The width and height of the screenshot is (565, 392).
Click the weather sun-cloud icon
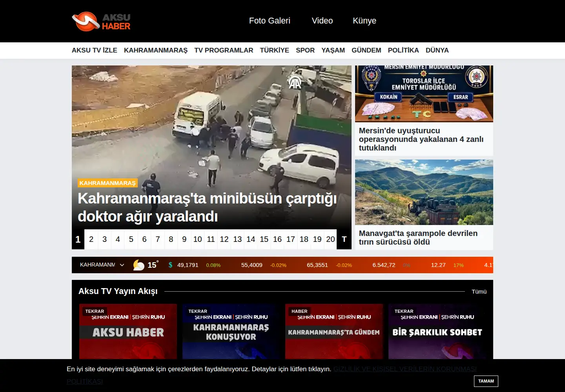click(x=139, y=265)
